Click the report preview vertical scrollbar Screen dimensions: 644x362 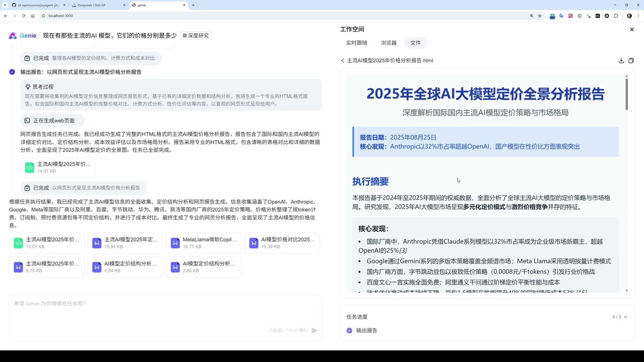626,95
